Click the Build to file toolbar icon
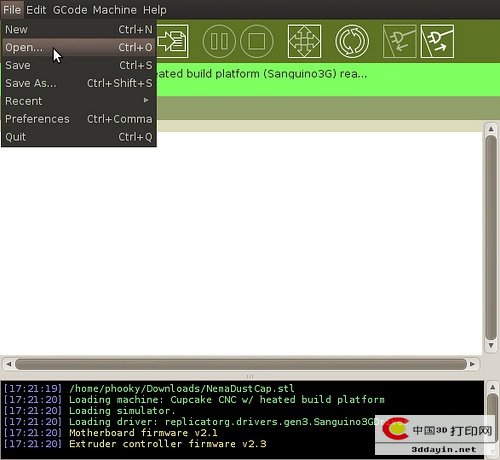The image size is (500, 460). tap(173, 41)
